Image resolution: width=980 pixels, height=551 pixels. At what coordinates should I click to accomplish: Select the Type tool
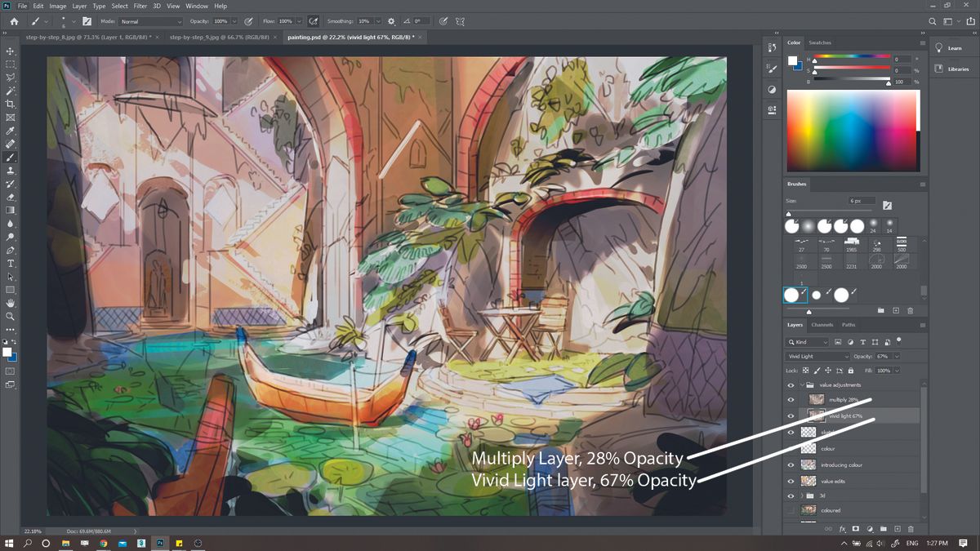coord(11,263)
